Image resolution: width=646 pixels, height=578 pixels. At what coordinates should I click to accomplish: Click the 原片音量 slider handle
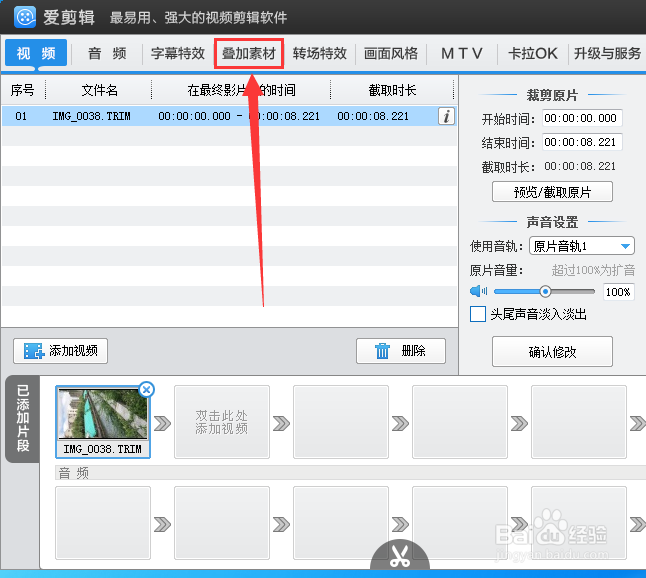click(x=545, y=292)
